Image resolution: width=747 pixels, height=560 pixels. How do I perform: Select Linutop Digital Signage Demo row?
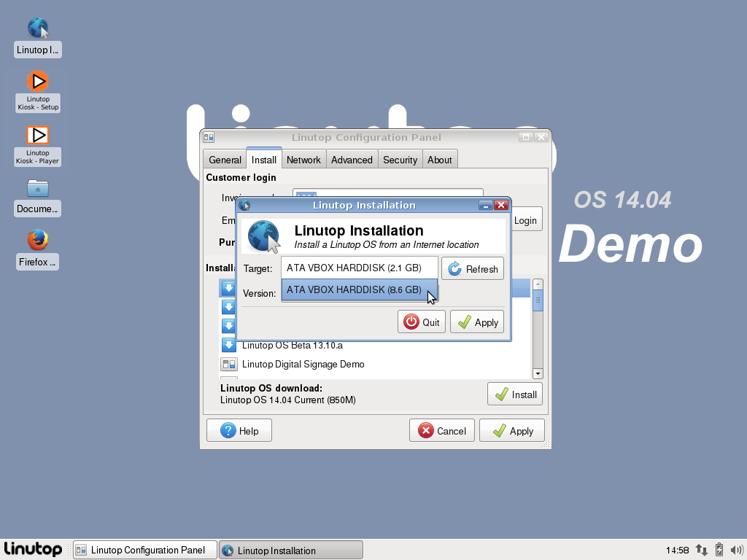pos(374,365)
